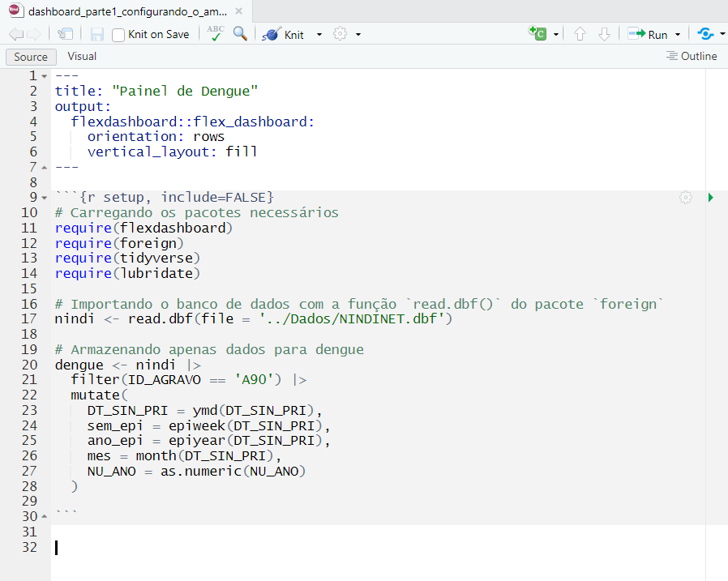Screen dimensions: 728x581
Task: Fold chunk end marker at line 30
Action: [44, 516]
